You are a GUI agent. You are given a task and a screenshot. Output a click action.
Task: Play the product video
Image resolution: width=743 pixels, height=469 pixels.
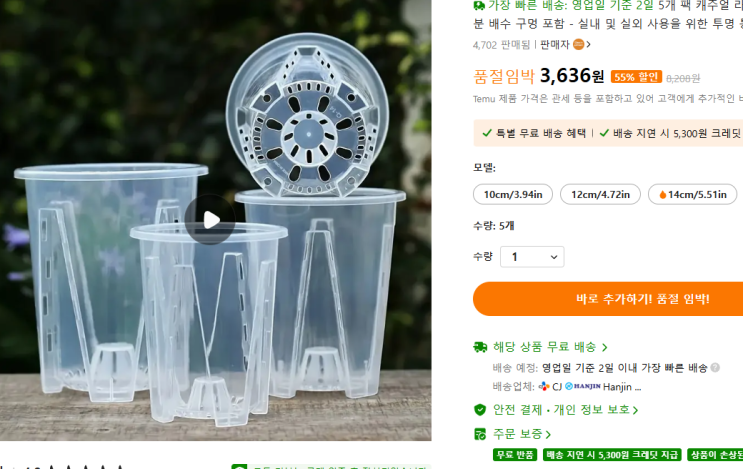(x=210, y=220)
